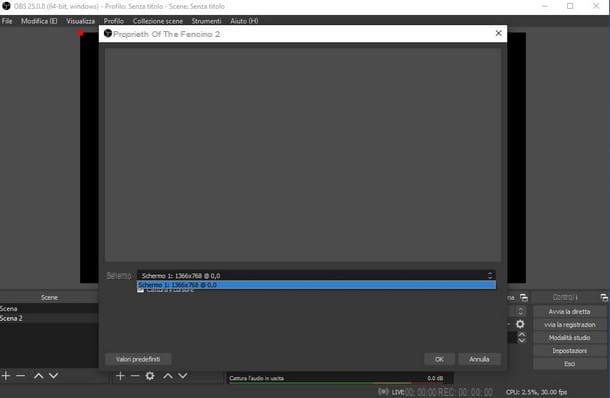This screenshot has height=398, width=610.
Task: Select 'Scena 2' in the scenes list
Action: coord(49,318)
